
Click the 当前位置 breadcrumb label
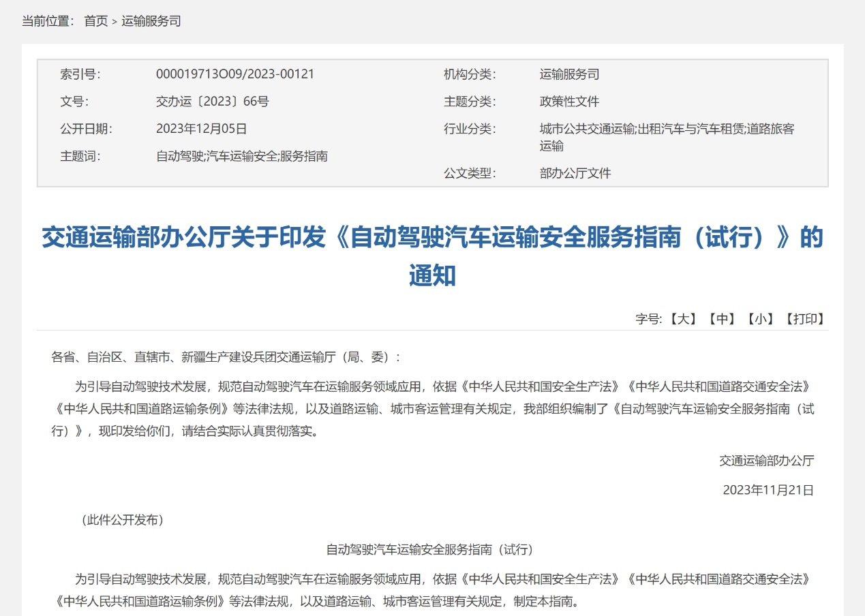(48, 21)
